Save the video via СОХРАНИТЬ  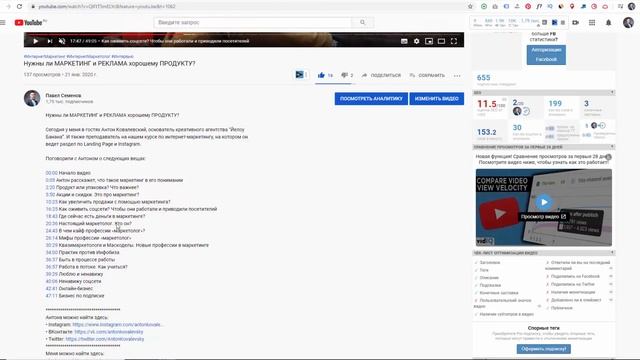(x=427, y=75)
